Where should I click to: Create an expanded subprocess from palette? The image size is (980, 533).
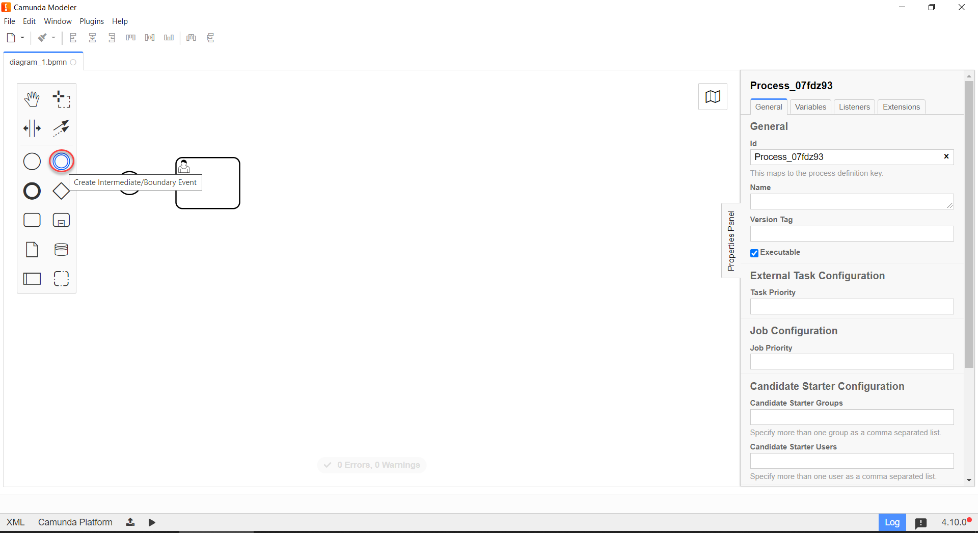pos(61,220)
